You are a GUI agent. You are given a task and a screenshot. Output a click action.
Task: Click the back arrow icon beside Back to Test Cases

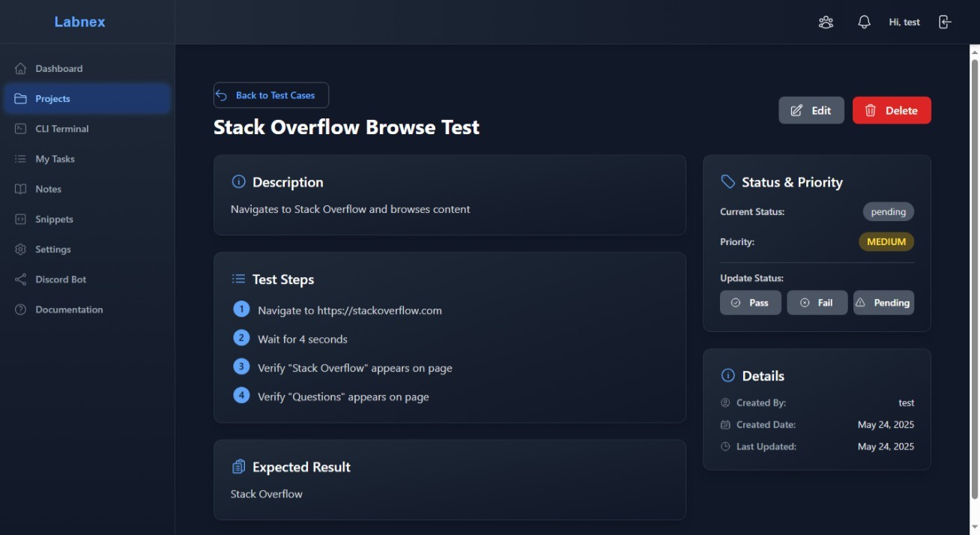[x=222, y=95]
